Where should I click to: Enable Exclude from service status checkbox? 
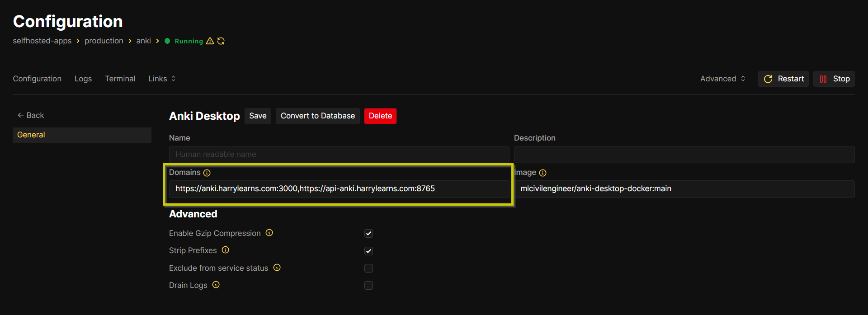click(368, 268)
